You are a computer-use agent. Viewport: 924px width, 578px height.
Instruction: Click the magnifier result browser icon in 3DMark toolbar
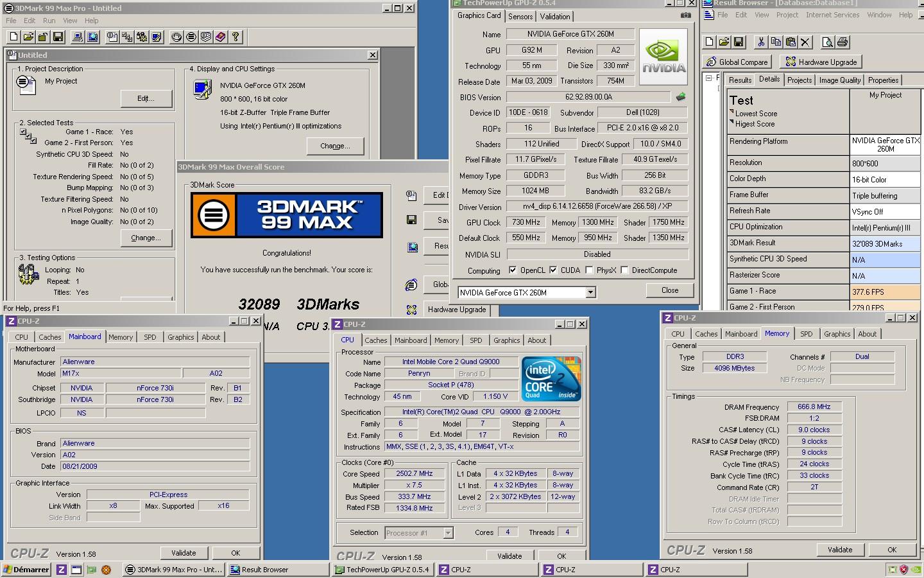point(92,37)
